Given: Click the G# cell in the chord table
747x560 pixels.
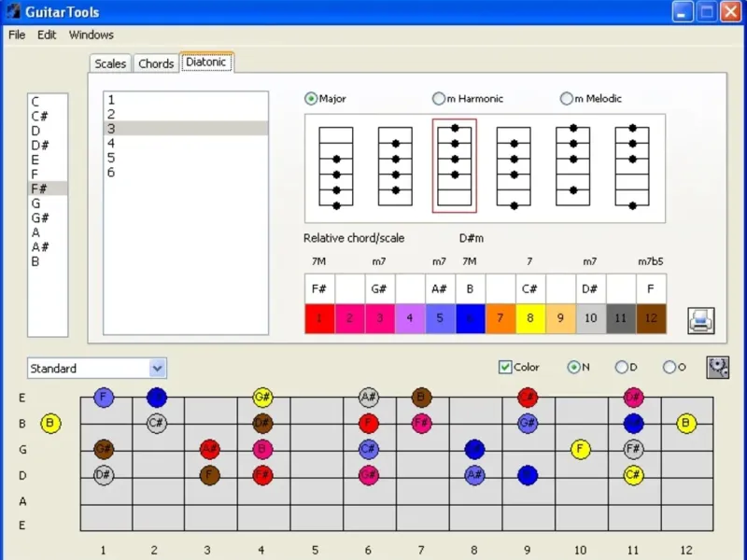Looking at the screenshot, I should 380,288.
